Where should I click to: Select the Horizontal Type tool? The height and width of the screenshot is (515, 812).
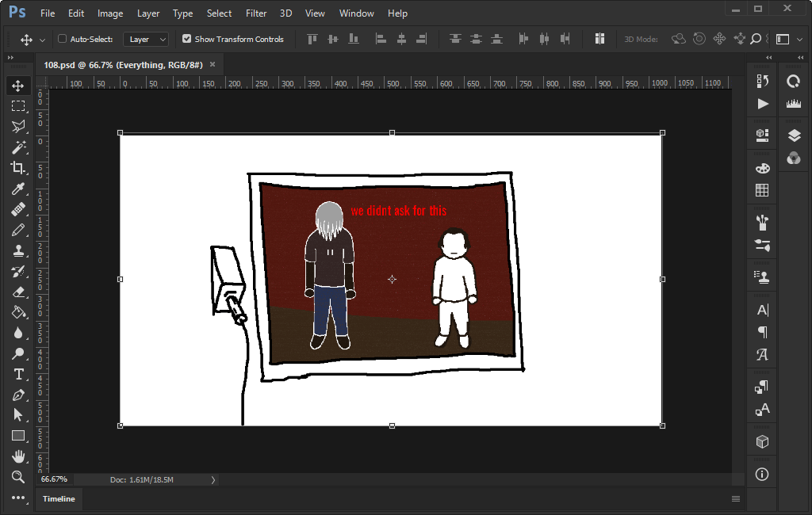point(17,374)
